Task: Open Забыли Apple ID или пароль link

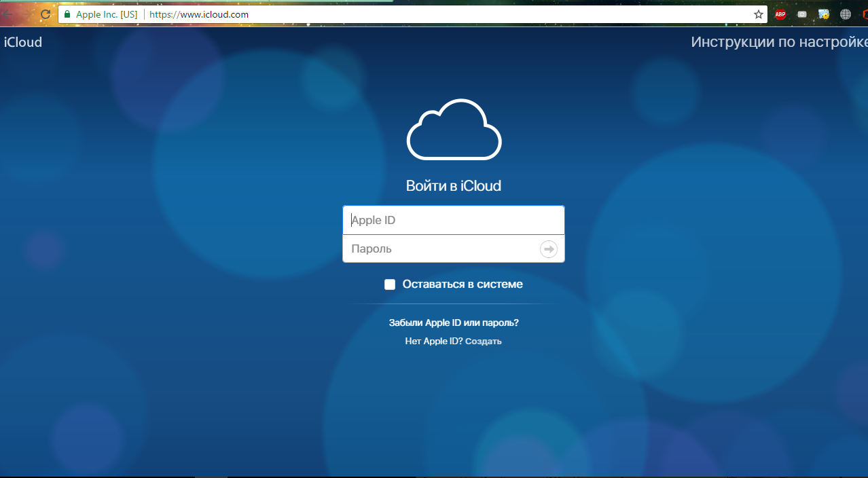Action: tap(454, 323)
